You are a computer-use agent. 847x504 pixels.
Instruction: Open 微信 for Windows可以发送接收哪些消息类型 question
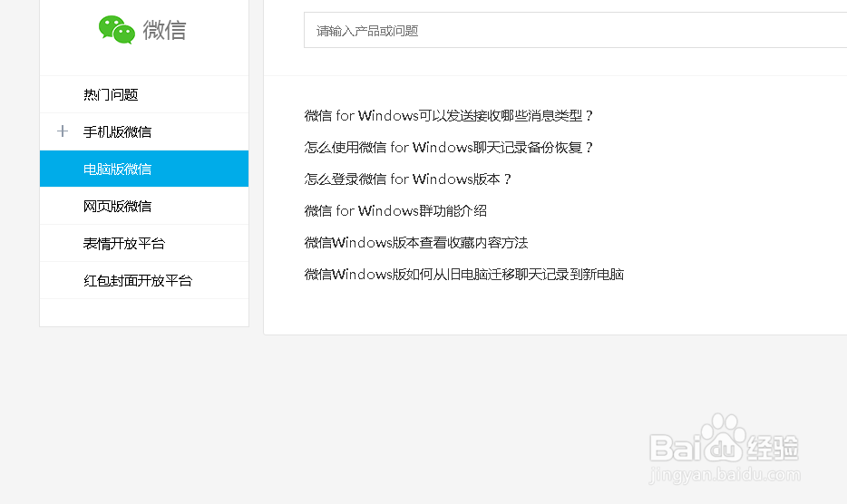(448, 116)
